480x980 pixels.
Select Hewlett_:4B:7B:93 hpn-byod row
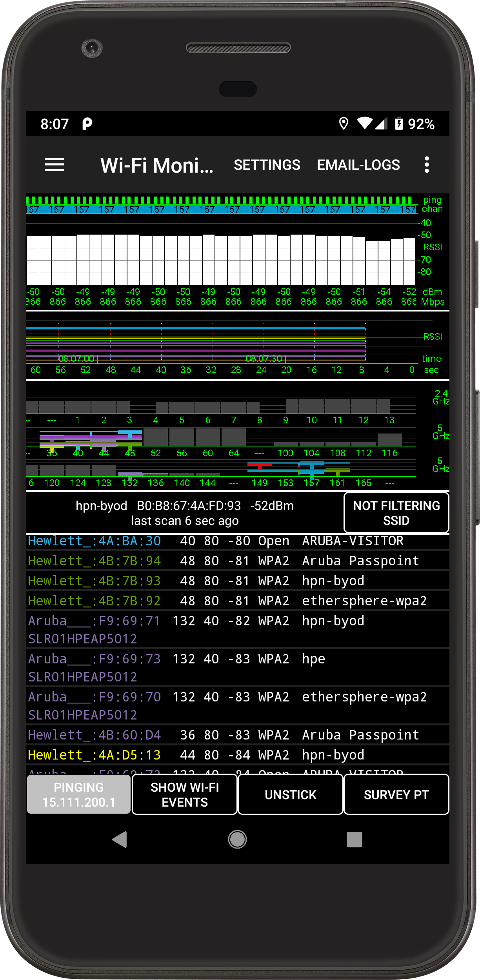(x=238, y=581)
